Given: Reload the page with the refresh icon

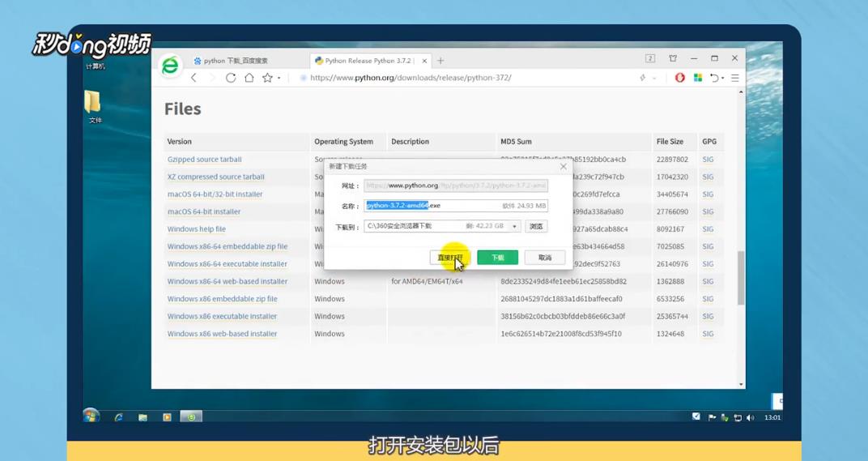Looking at the screenshot, I should point(231,78).
